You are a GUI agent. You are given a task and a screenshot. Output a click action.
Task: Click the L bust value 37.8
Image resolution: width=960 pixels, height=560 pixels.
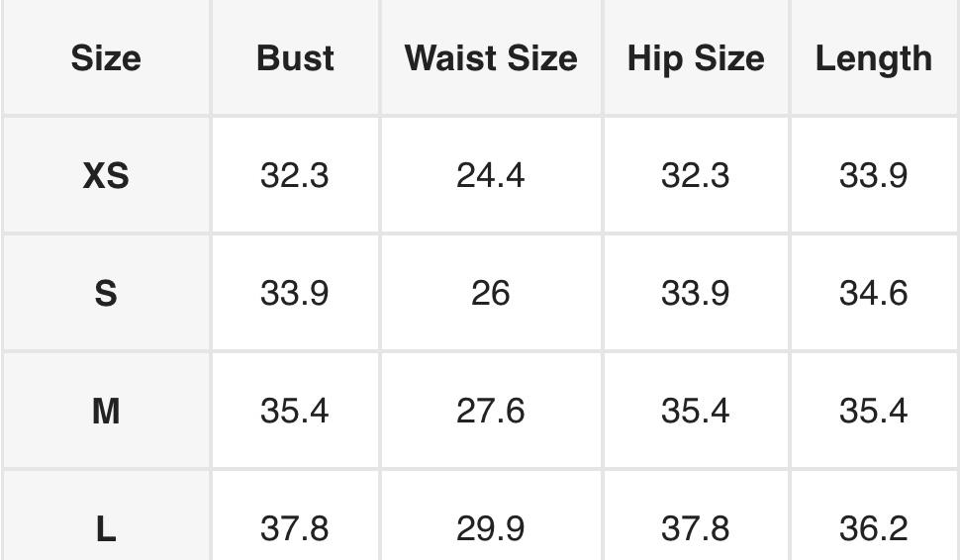(295, 528)
